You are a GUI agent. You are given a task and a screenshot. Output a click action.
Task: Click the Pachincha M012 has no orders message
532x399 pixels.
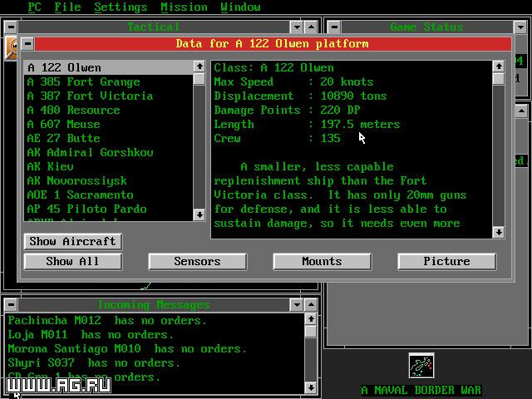(x=107, y=321)
